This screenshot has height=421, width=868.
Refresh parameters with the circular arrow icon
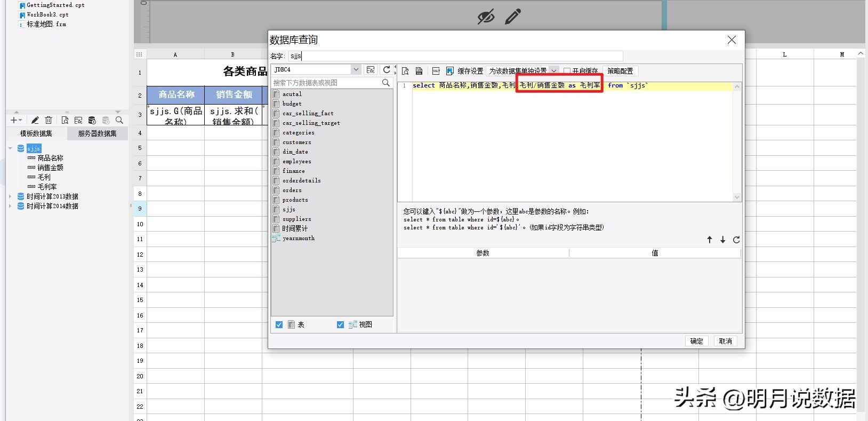coord(736,240)
